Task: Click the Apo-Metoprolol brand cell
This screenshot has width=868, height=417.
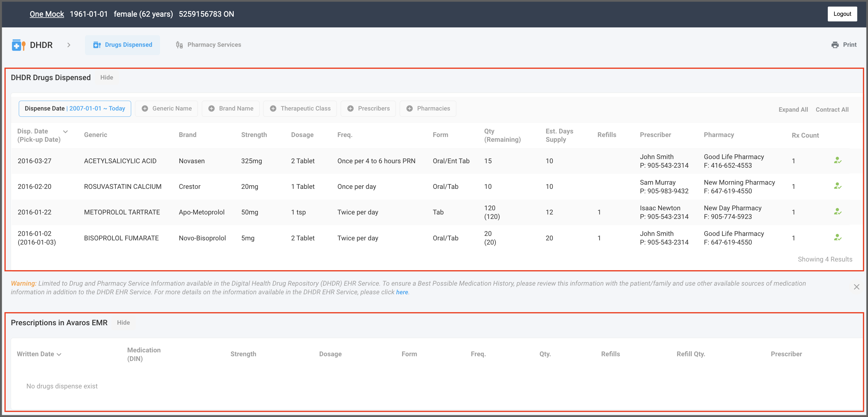Action: click(201, 212)
